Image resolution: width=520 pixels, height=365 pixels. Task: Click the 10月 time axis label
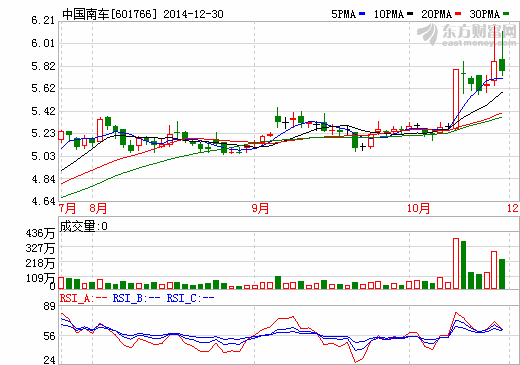point(419,209)
